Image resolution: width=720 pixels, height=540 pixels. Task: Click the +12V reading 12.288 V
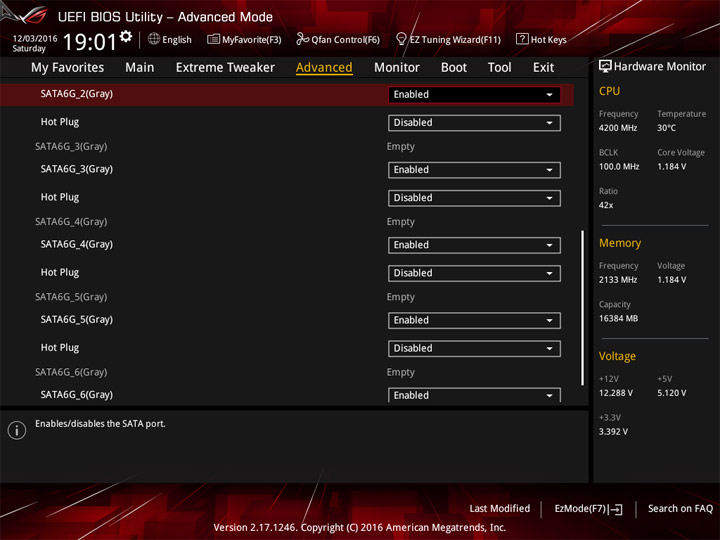[616, 394]
